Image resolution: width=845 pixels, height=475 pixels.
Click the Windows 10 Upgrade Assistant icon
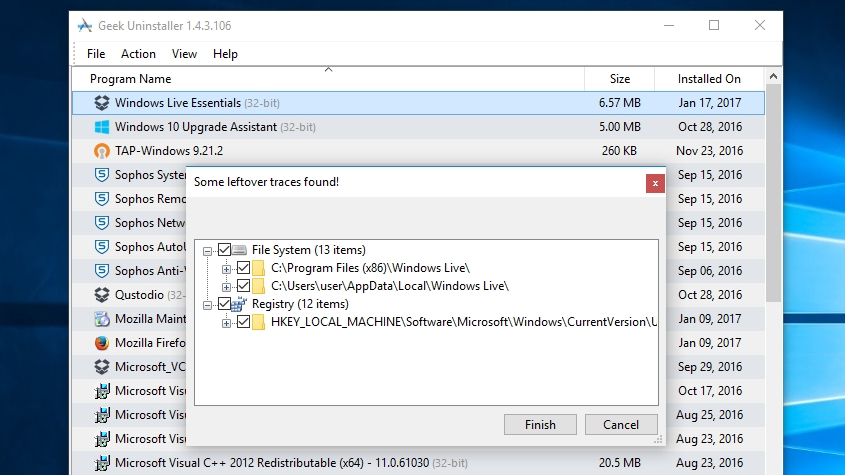click(x=101, y=127)
